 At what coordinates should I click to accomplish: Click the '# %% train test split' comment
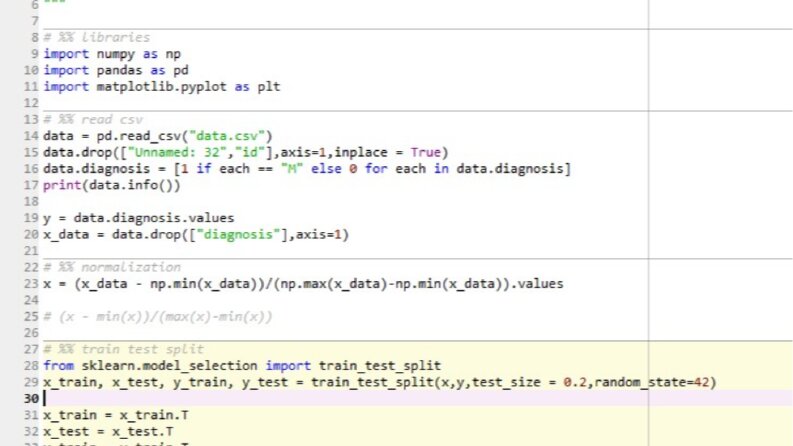point(123,349)
